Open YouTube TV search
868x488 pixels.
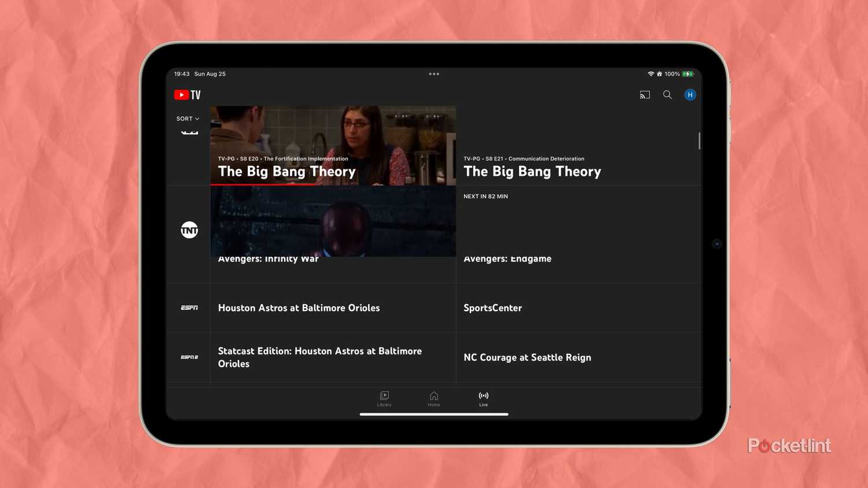[x=667, y=94]
